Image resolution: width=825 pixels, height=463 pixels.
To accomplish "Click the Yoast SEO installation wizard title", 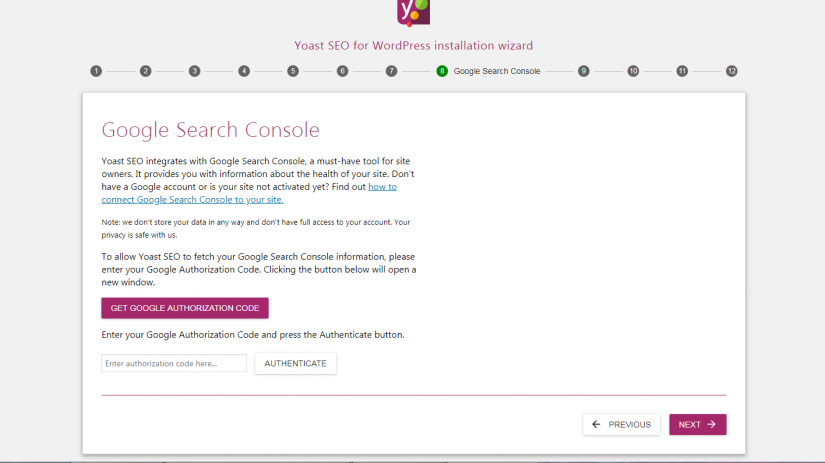I will tap(414, 46).
